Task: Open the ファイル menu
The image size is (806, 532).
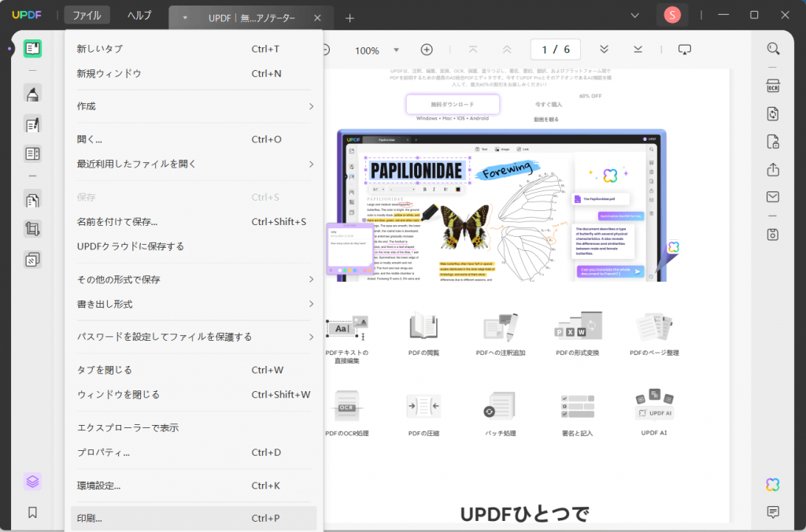Action: click(87, 16)
